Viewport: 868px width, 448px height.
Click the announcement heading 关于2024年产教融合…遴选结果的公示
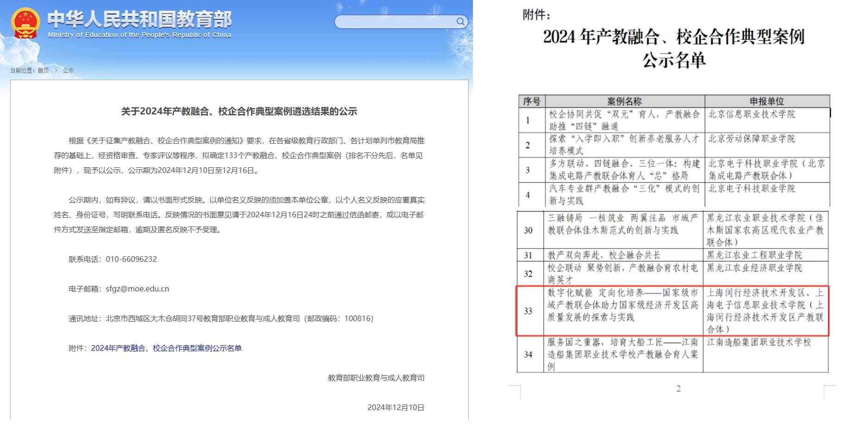pyautogui.click(x=239, y=111)
